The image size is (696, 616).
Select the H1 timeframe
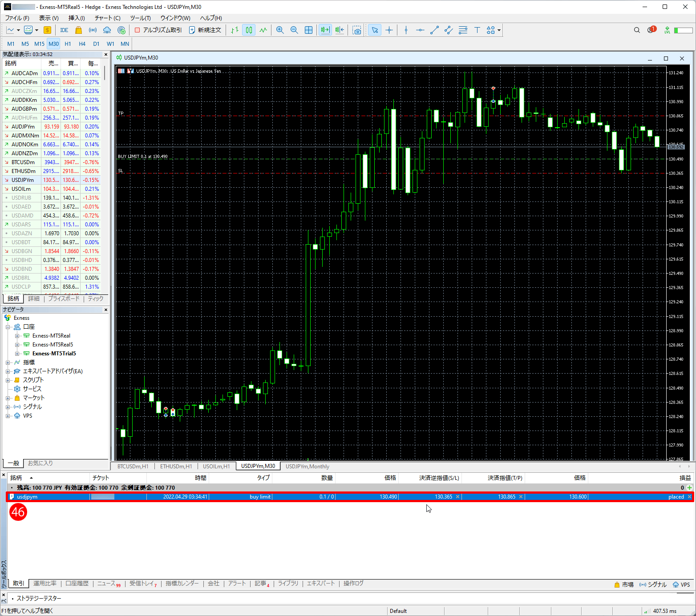click(68, 44)
